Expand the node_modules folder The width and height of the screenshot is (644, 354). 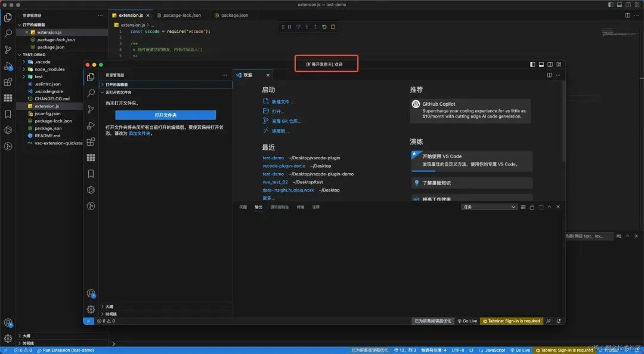click(62, 69)
